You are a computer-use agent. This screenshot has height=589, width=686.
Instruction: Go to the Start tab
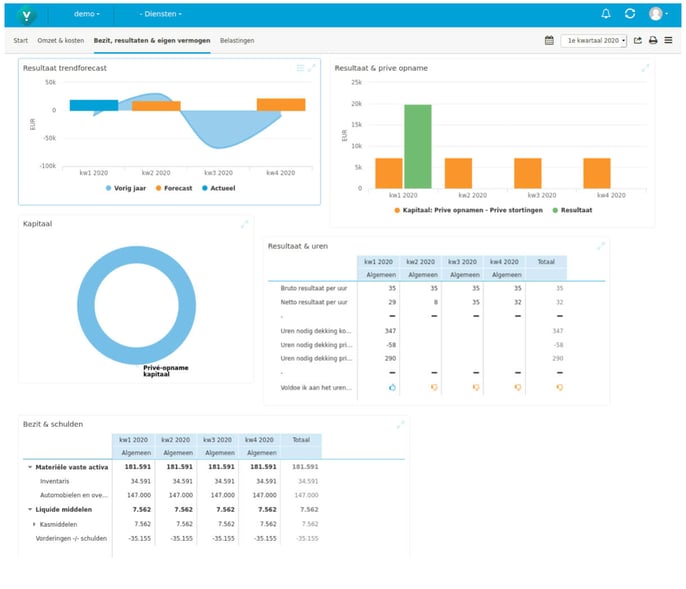(21, 41)
